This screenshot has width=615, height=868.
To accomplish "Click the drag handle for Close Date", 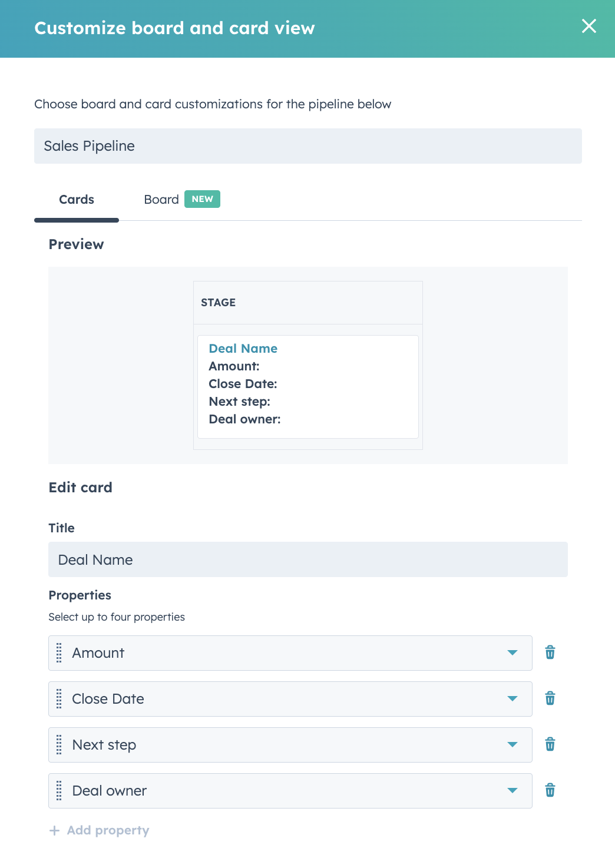I will point(59,699).
